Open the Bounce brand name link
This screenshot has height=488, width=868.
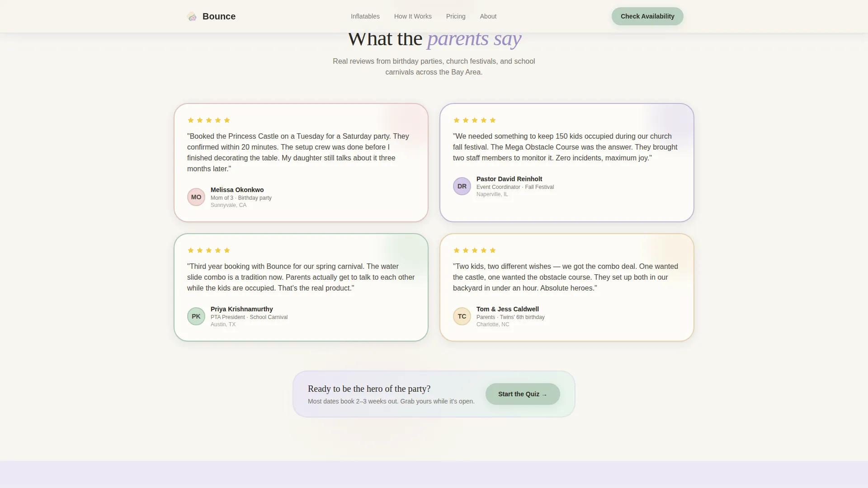219,16
